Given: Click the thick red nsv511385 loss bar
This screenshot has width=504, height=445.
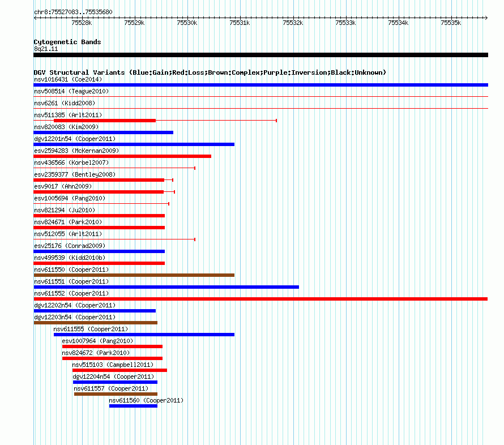Looking at the screenshot, I should [x=104, y=121].
